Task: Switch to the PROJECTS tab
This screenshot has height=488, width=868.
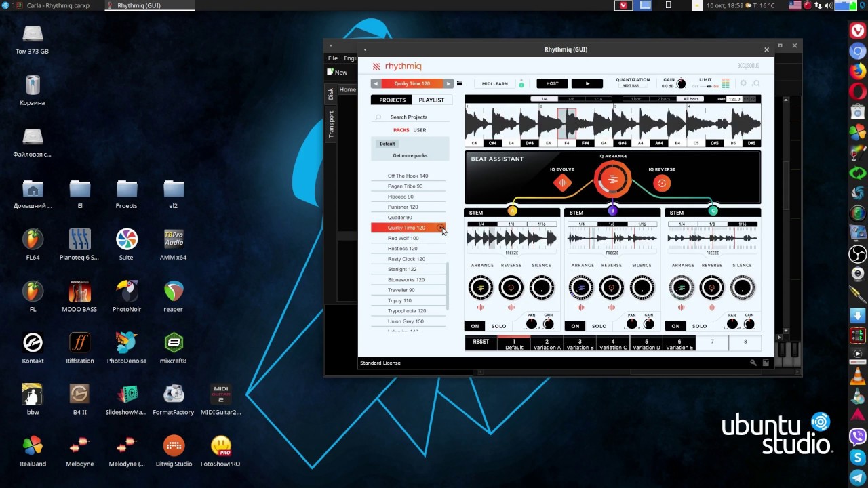Action: tap(392, 100)
